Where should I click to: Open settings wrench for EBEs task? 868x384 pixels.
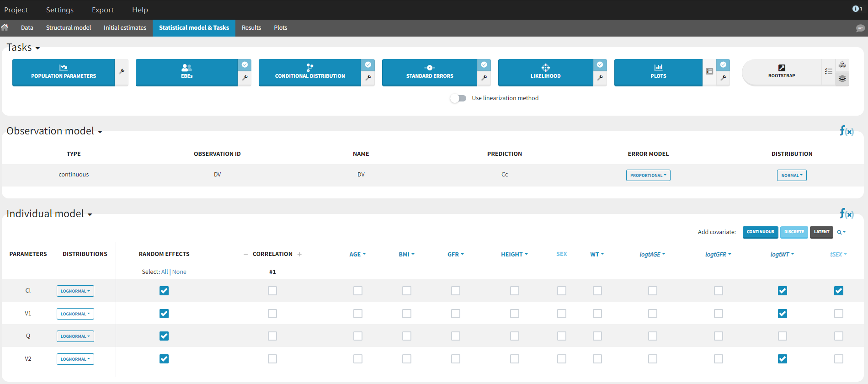245,78
